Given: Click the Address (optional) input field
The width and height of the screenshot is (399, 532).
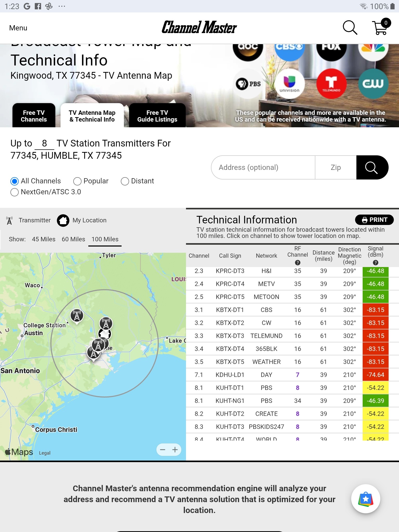Looking at the screenshot, I should pyautogui.click(x=263, y=168).
